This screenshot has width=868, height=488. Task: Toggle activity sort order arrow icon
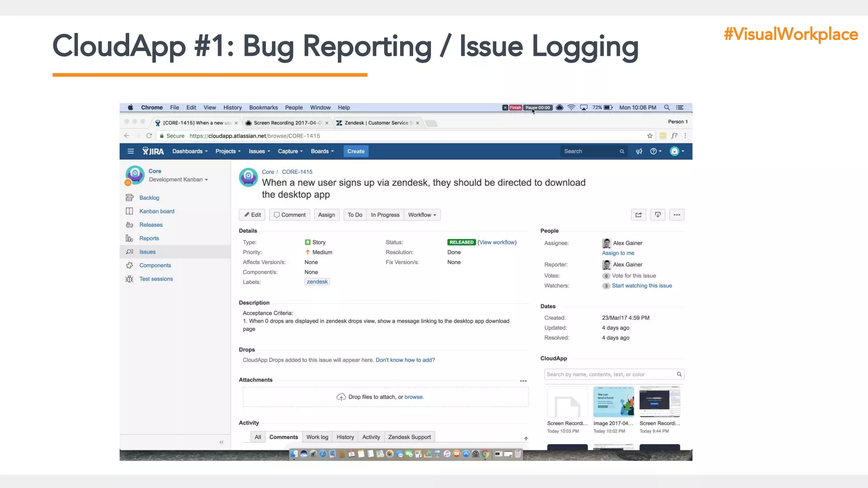click(x=526, y=438)
